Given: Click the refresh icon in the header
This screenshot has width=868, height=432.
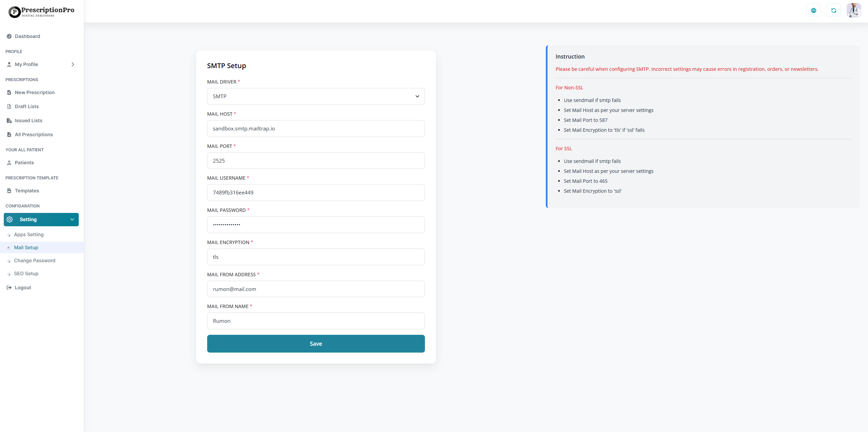Looking at the screenshot, I should (834, 10).
